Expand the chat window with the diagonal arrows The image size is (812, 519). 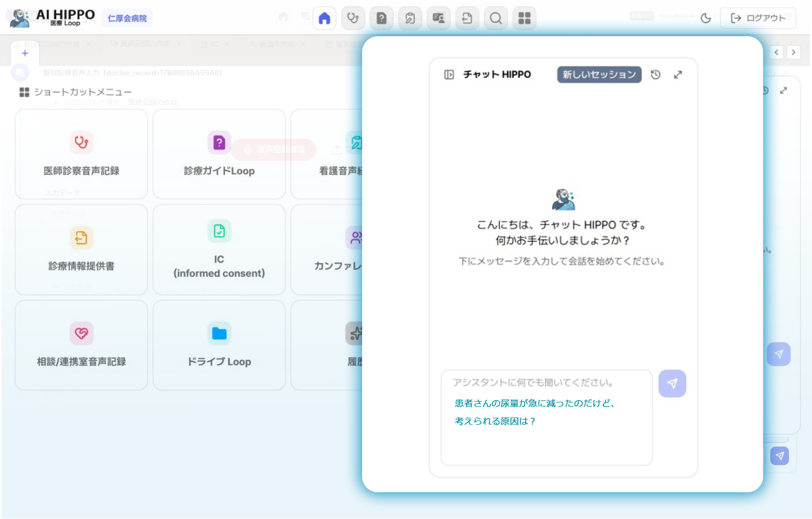click(x=678, y=75)
